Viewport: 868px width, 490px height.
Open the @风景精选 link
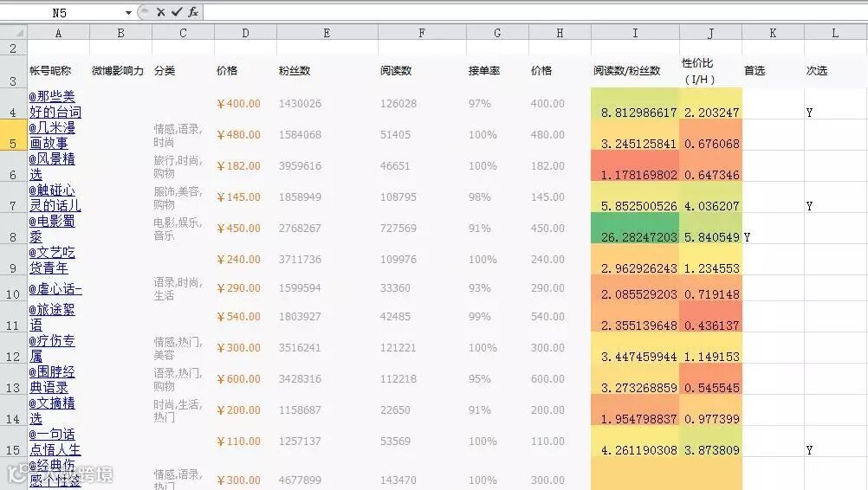click(x=52, y=166)
